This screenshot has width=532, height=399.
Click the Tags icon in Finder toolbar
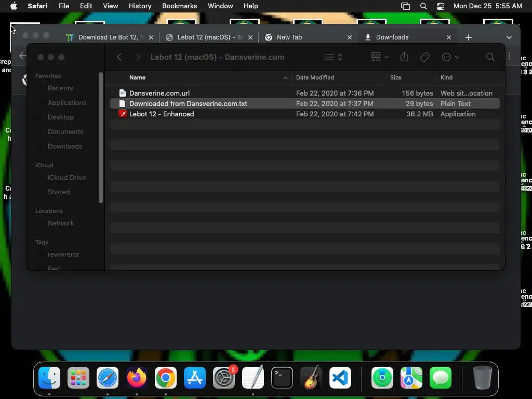coord(424,57)
